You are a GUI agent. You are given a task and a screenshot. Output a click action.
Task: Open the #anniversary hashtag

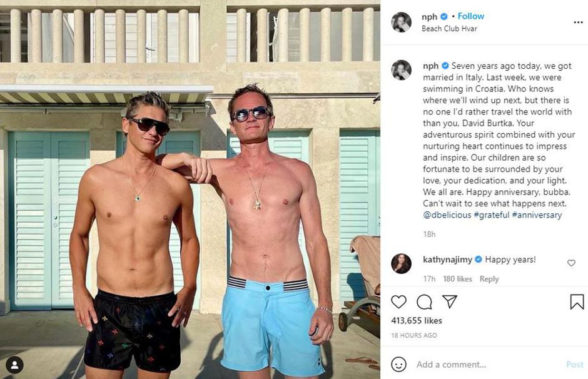[x=537, y=215]
